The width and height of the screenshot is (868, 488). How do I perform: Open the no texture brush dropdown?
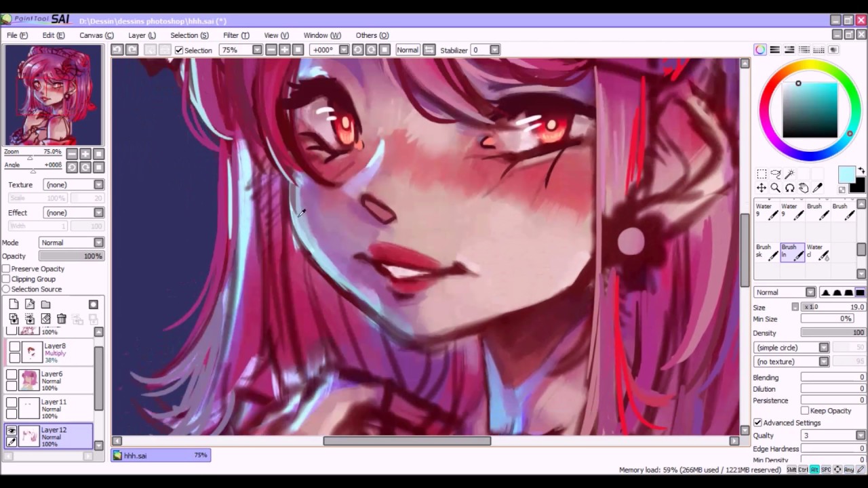coord(791,361)
